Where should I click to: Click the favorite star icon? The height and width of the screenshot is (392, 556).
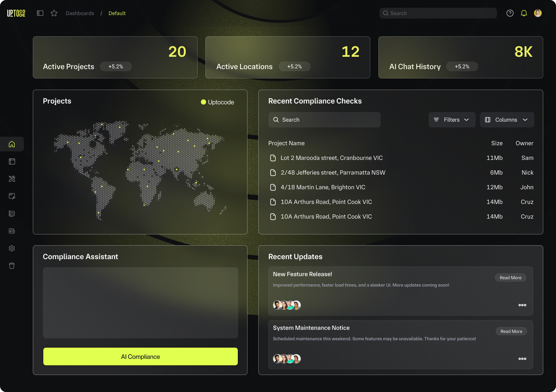pos(54,13)
